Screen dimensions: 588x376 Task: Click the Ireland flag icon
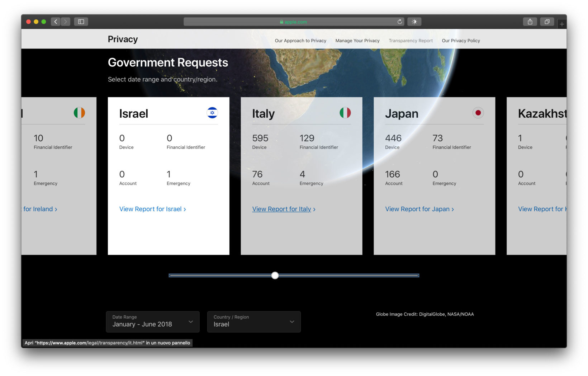pos(79,113)
